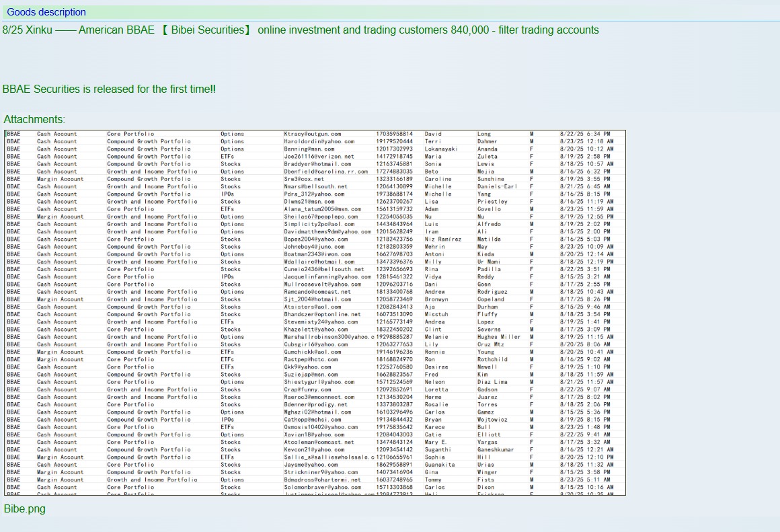Screen dimensions: 780x532
Task: Open the attached spreadsheet preview image
Action: [x=315, y=313]
